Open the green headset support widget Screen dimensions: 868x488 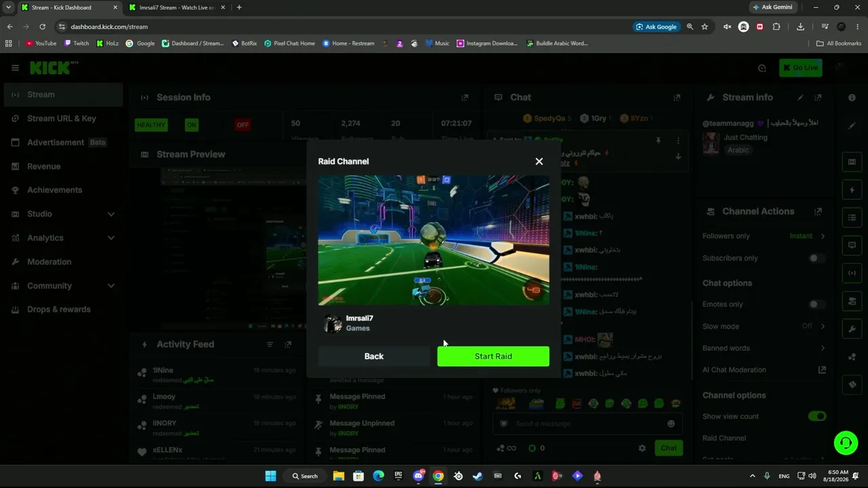846,443
